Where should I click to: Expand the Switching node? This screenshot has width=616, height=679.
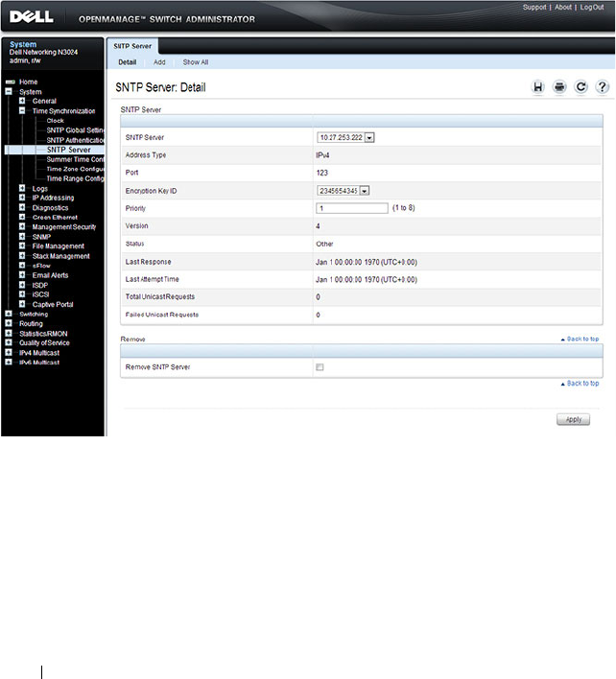point(9,314)
